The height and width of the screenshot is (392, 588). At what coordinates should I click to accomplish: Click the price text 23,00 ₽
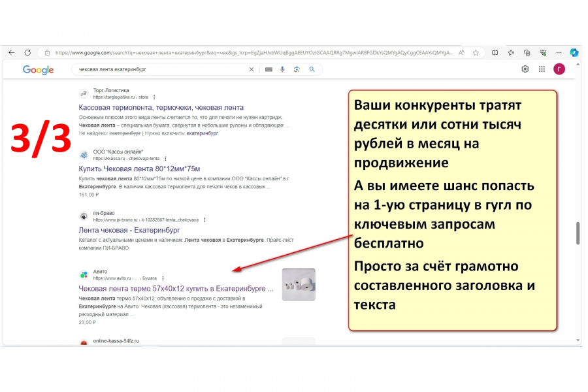coord(87,322)
